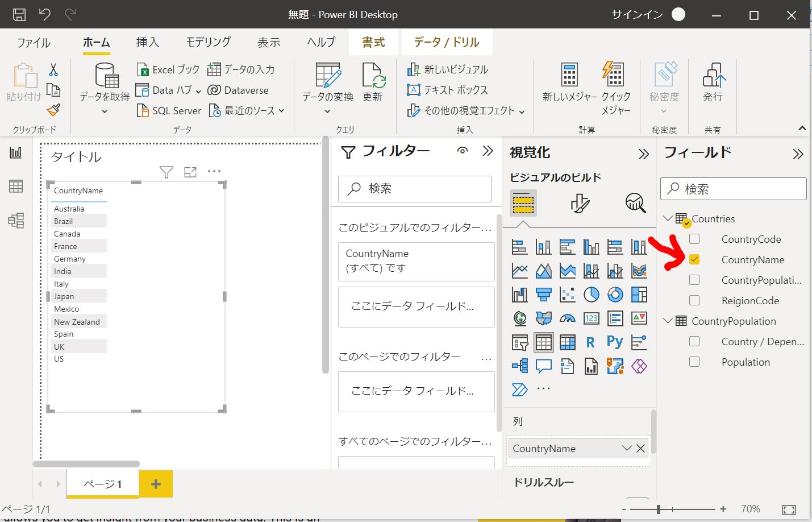Screen dimensions: 812x522
Task: Select the stacked bar chart visual
Action: point(519,247)
